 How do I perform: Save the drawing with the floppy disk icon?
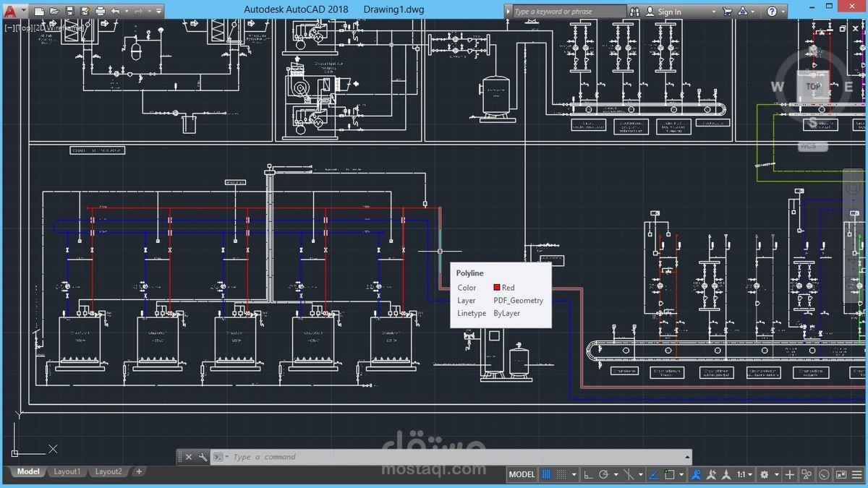pos(70,11)
